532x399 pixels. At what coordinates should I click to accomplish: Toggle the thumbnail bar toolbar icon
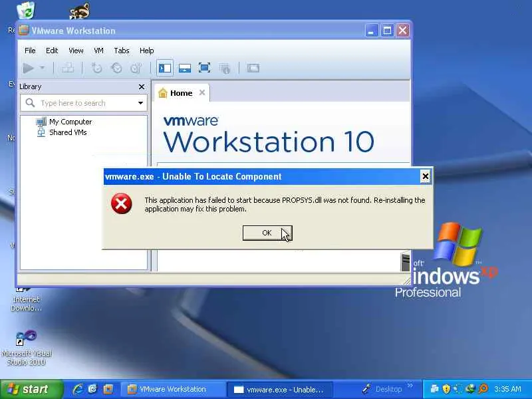click(x=185, y=68)
